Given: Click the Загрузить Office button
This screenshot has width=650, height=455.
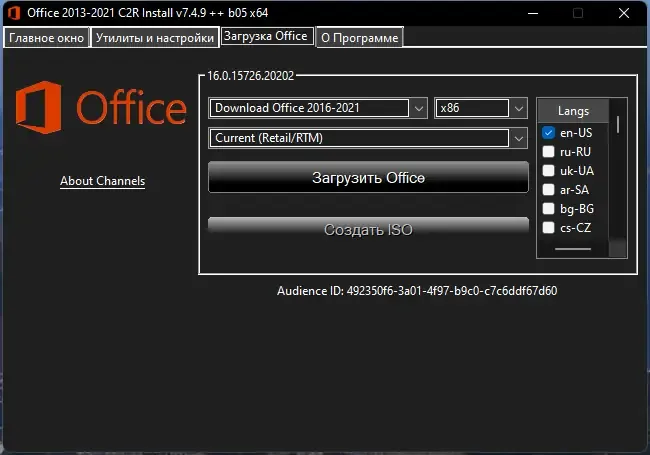Looking at the screenshot, I should click(x=368, y=177).
